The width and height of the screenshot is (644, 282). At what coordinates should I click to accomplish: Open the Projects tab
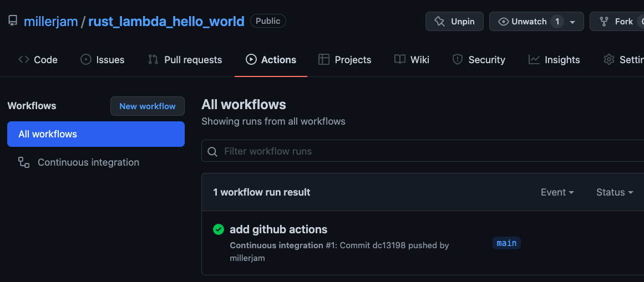pyautogui.click(x=344, y=59)
